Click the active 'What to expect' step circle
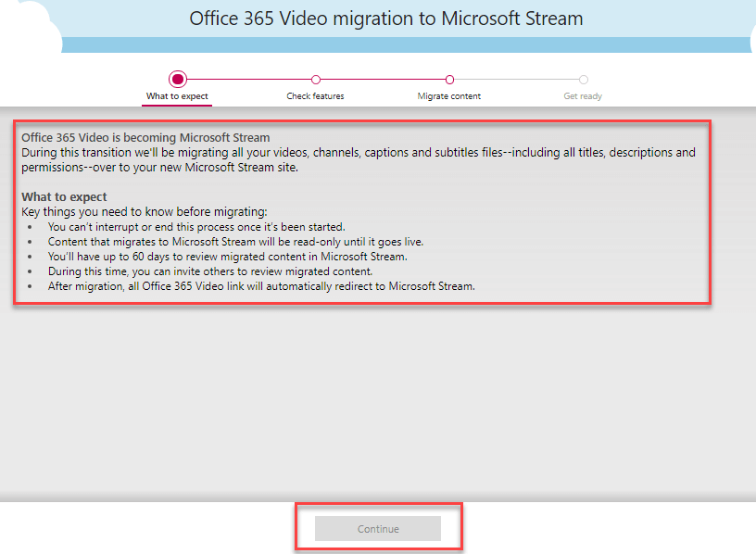The width and height of the screenshot is (756, 554). point(178,80)
